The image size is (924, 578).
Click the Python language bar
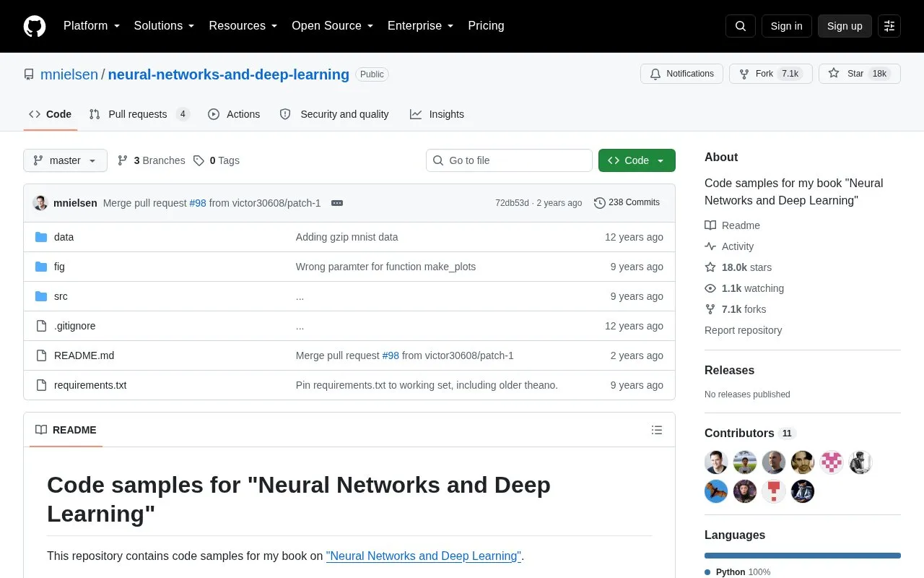click(803, 556)
